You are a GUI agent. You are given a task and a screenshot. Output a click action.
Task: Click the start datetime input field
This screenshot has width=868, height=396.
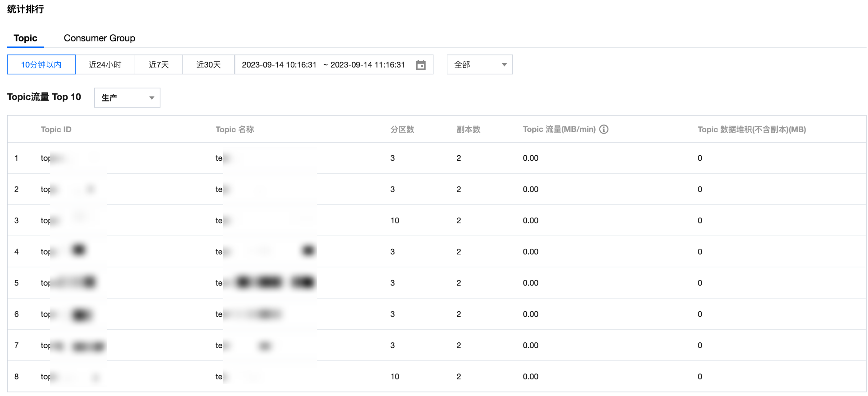[x=279, y=65]
